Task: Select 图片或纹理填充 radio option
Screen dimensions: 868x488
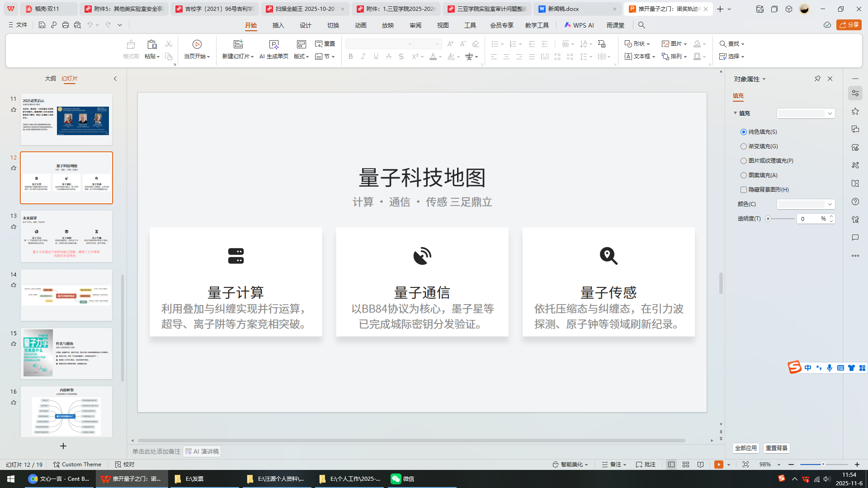Action: [x=744, y=161]
